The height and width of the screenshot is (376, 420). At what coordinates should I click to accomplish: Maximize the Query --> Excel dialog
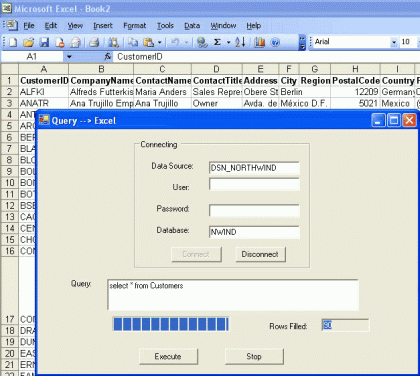394,120
